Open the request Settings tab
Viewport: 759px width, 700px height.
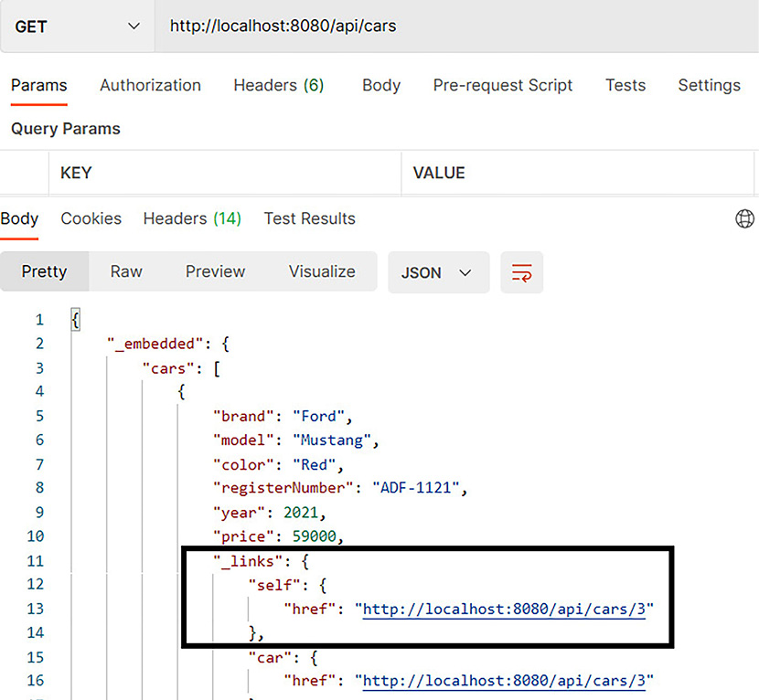(709, 85)
